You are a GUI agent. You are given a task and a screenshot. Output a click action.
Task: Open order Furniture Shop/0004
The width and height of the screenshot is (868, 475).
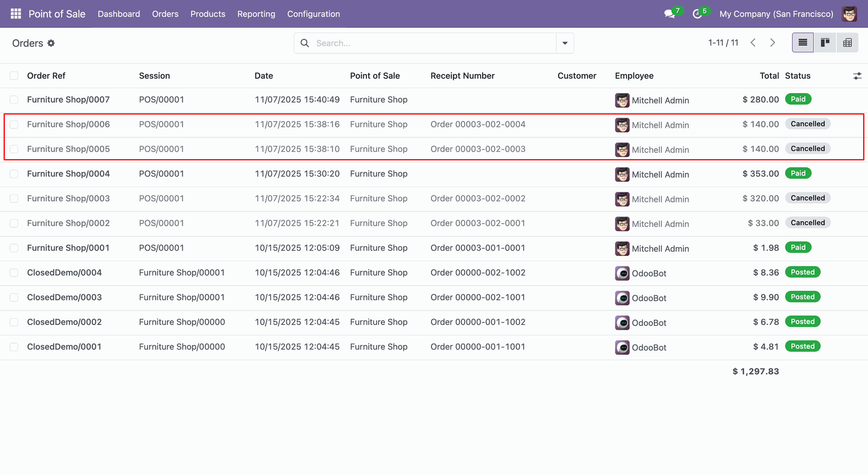pos(68,174)
